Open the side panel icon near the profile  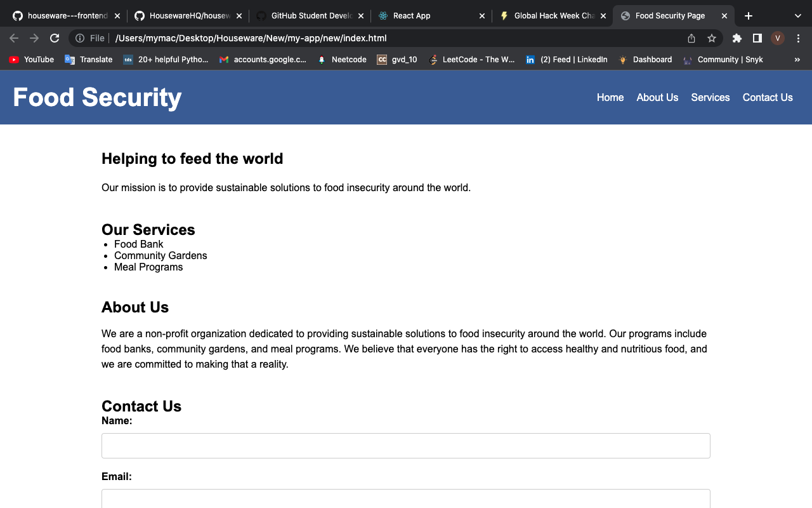[x=757, y=38]
